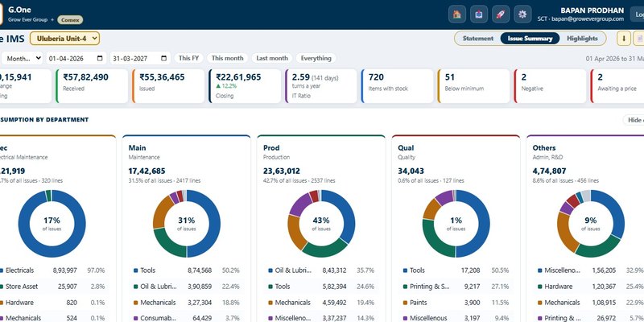Select Mechanicals 4,59,492 row in Prod
This screenshot has width=644, height=322.
[x=321, y=303]
